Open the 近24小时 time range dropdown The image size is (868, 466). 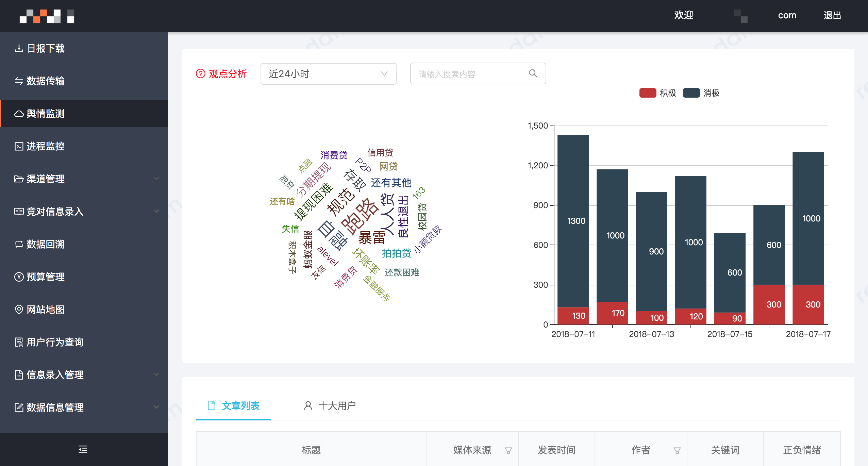tap(329, 73)
